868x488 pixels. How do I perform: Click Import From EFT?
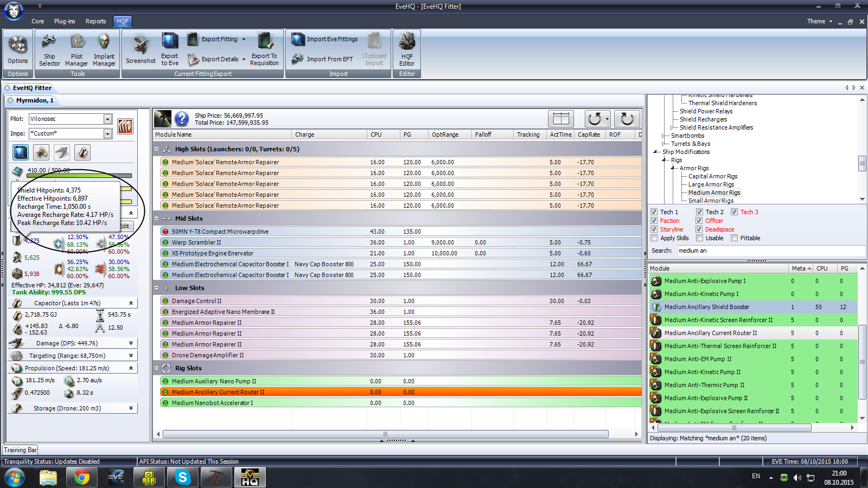322,59
